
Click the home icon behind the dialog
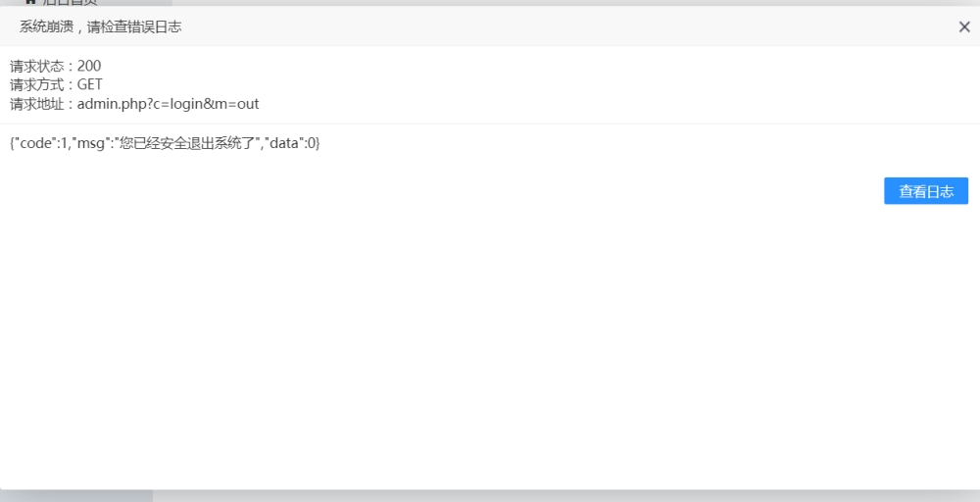[30, 2]
